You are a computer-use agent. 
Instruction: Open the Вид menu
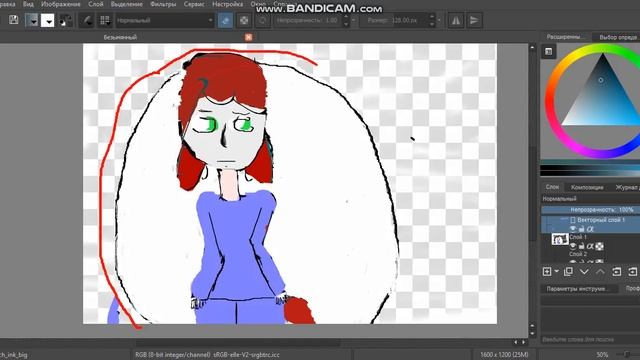click(x=28, y=4)
